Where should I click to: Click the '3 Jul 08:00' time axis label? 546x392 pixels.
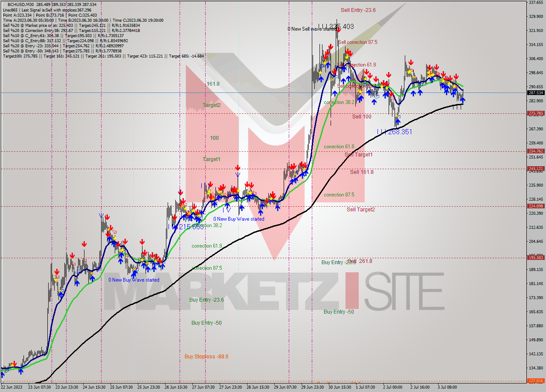(x=447, y=387)
